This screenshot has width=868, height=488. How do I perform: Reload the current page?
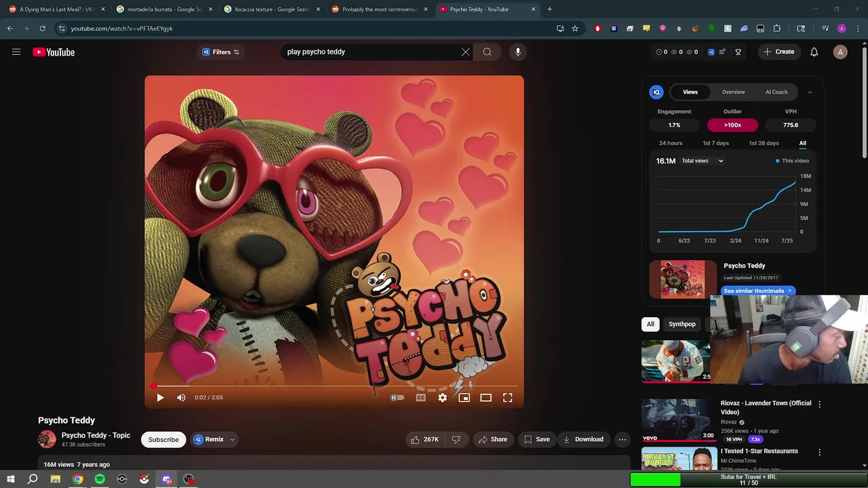coord(42,28)
